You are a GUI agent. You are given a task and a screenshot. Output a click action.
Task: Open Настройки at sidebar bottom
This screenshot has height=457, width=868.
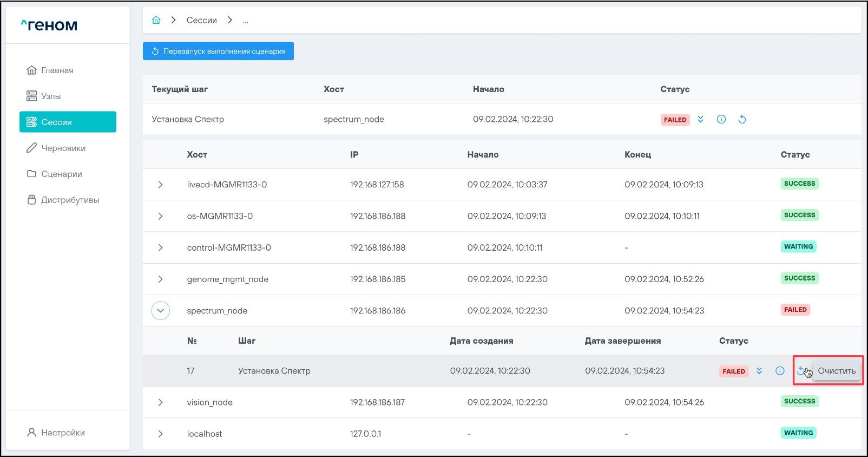63,433
